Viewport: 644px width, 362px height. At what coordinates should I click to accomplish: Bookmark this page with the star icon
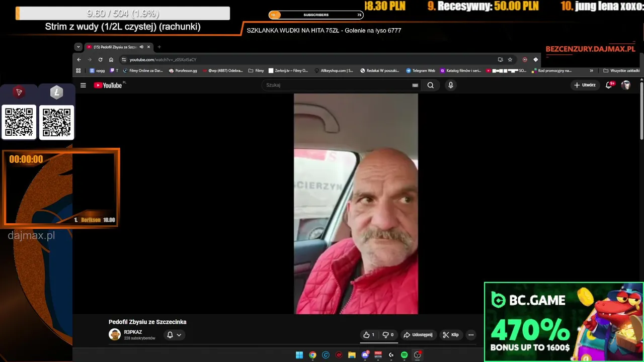tap(510, 59)
